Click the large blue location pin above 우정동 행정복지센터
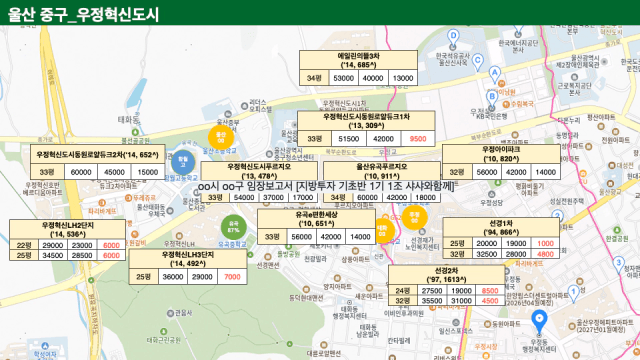 [x=539, y=321]
